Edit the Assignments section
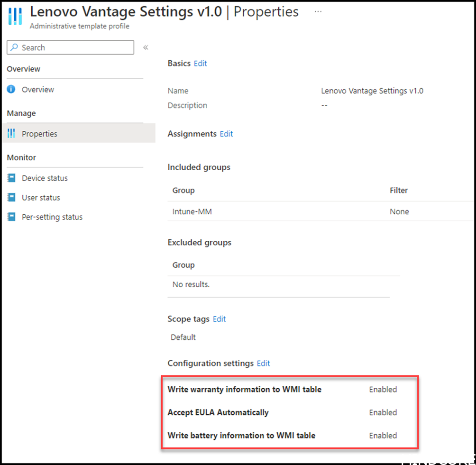Screen dimensions: 476x465 tap(226, 134)
